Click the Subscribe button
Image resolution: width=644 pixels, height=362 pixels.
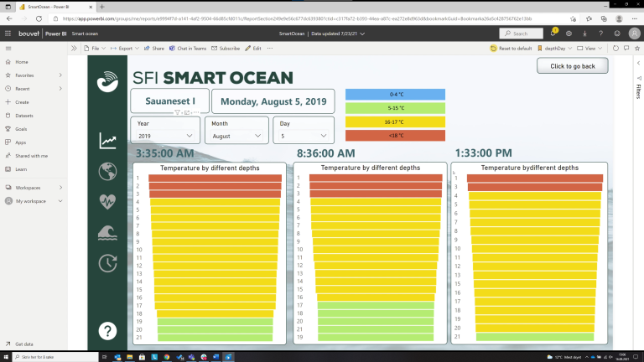[226, 49]
